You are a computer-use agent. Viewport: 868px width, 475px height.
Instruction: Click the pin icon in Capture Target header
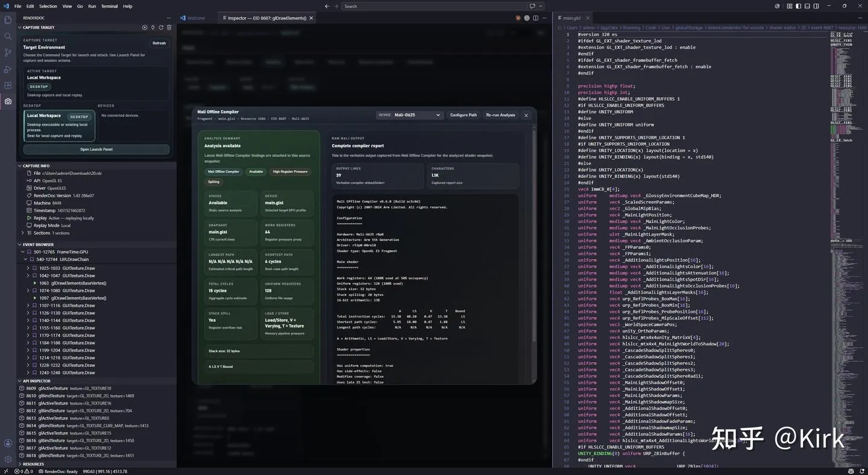coord(153,27)
